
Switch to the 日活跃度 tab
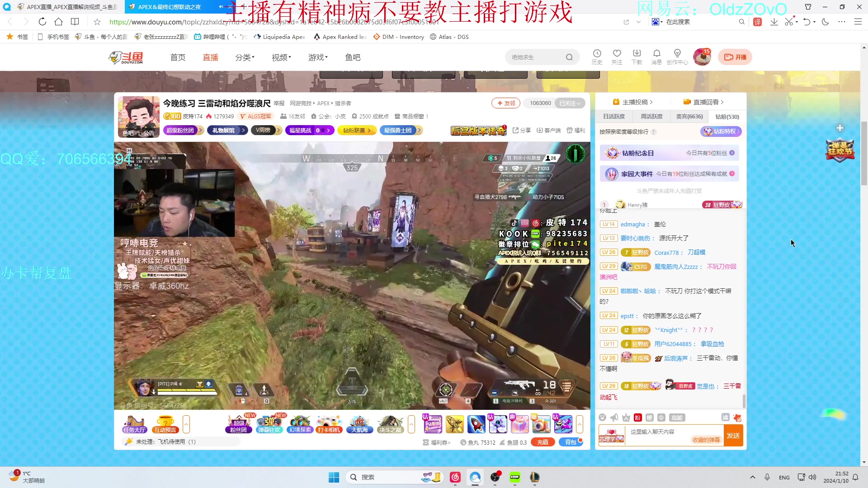click(614, 117)
